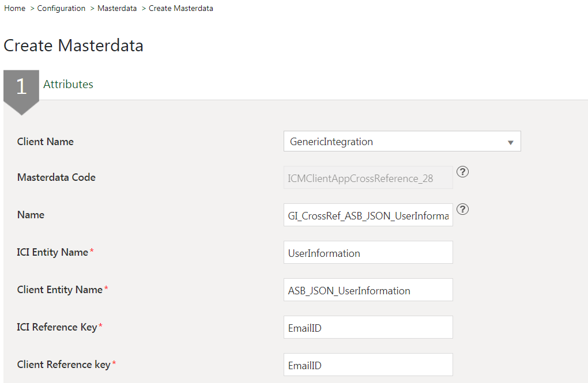Navigate to Configuration breadcrumb link
Viewport: 588px width, 383px height.
61,9
